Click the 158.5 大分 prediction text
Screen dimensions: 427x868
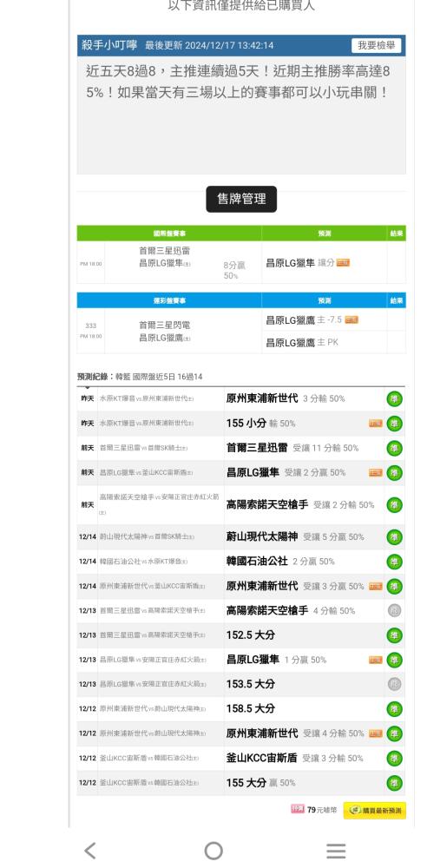(250, 708)
